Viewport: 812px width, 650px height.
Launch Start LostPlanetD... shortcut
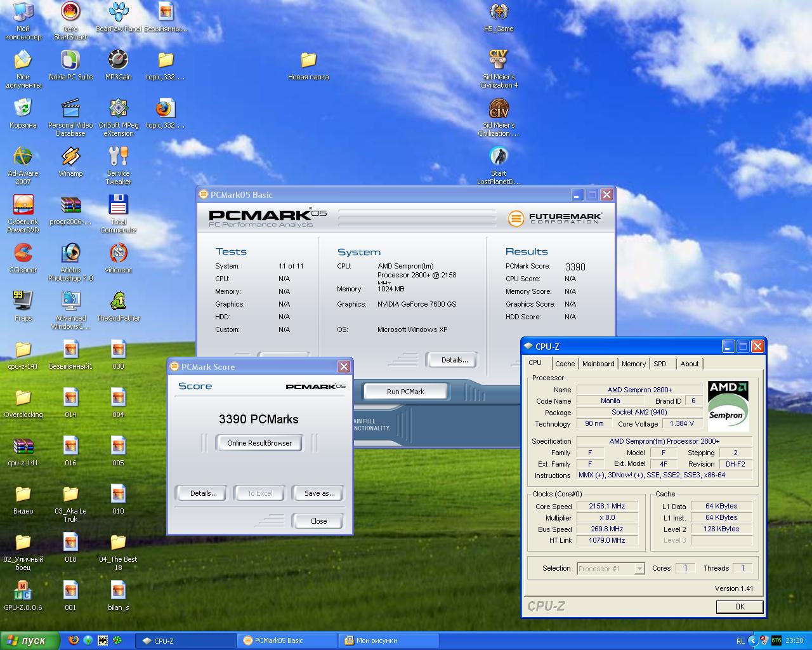[x=499, y=165]
